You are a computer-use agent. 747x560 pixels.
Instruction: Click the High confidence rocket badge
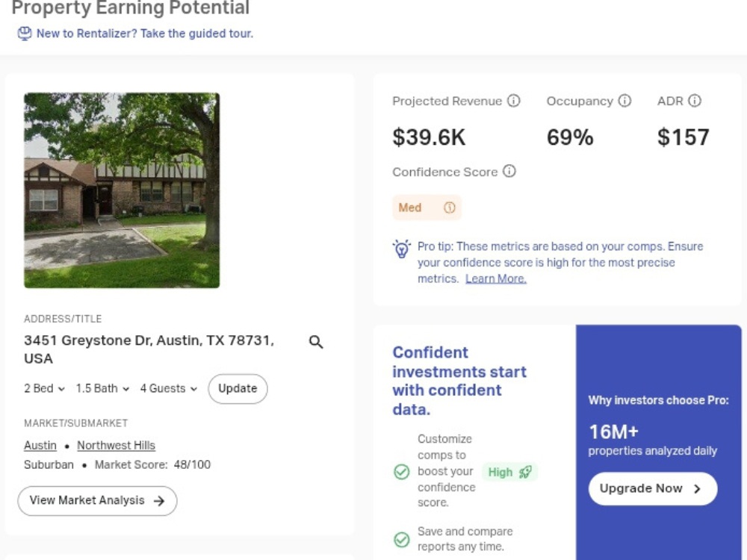509,472
